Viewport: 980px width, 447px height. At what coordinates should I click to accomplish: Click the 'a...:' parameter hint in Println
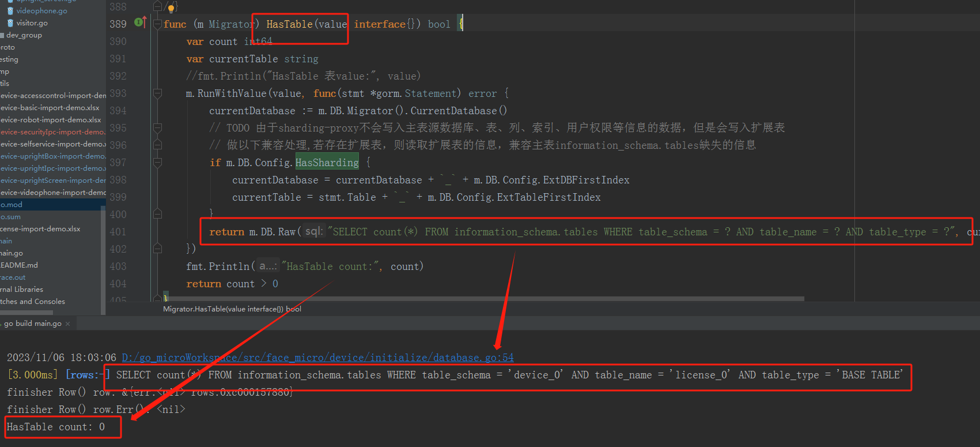[x=268, y=266]
